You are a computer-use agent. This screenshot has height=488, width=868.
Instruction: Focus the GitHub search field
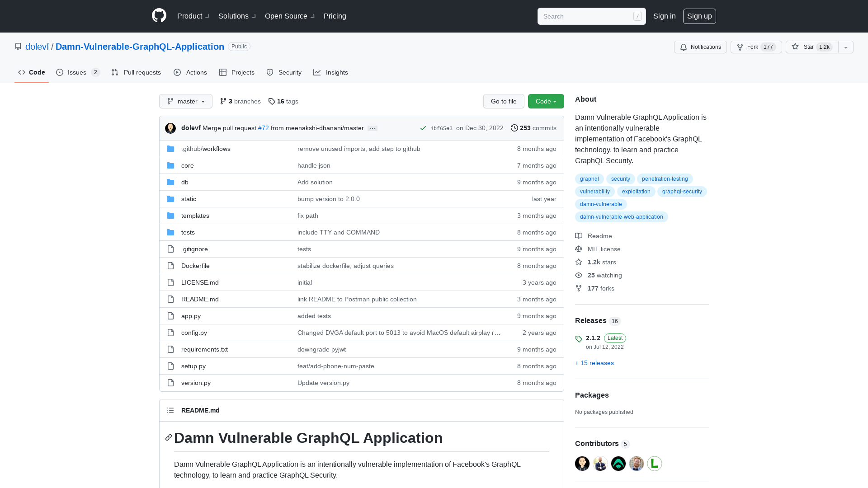coord(591,16)
